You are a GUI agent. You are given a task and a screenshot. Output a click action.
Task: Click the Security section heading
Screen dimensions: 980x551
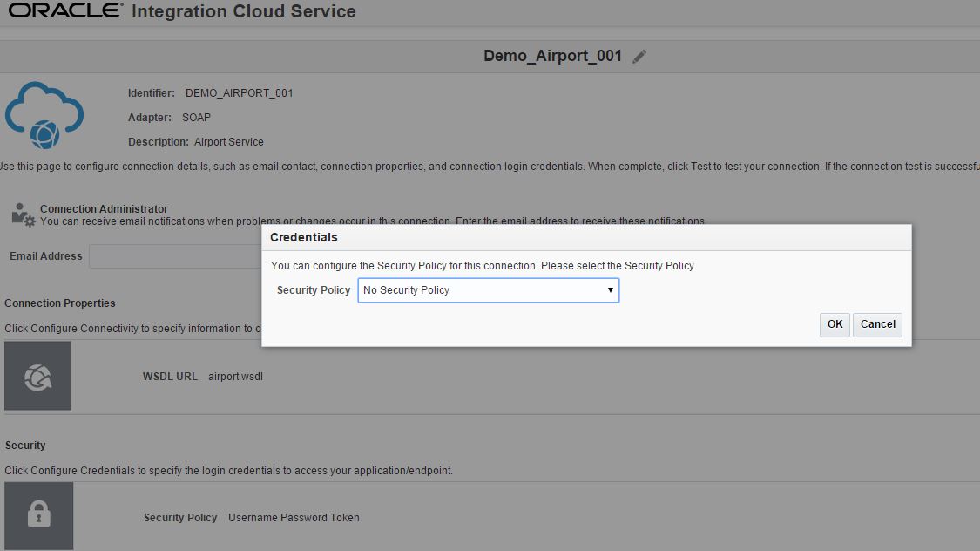coord(25,446)
